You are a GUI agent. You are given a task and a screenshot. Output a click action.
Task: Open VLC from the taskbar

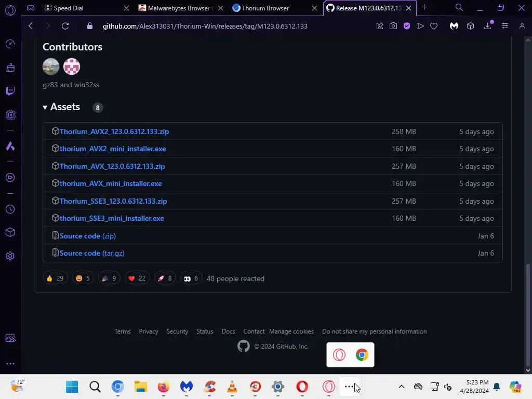232,387
